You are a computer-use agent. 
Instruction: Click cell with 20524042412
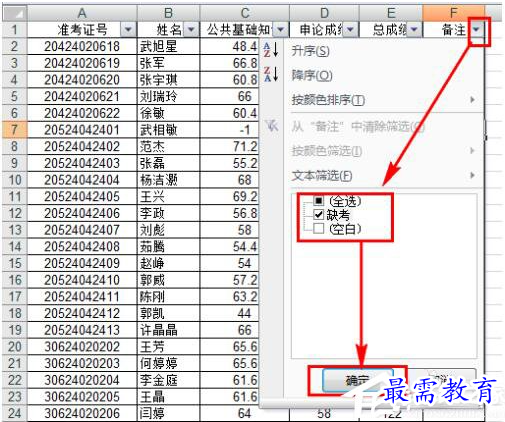[x=82, y=313]
